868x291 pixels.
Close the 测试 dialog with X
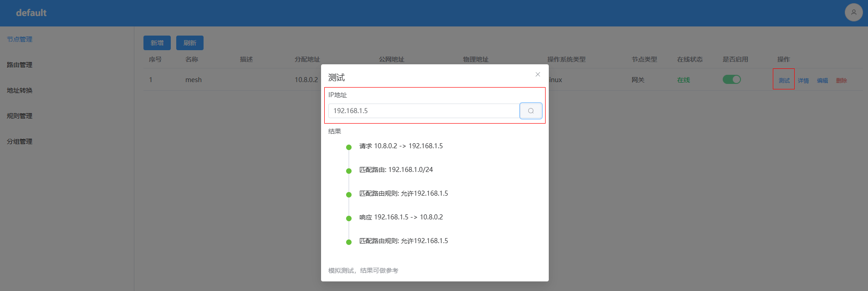point(538,74)
